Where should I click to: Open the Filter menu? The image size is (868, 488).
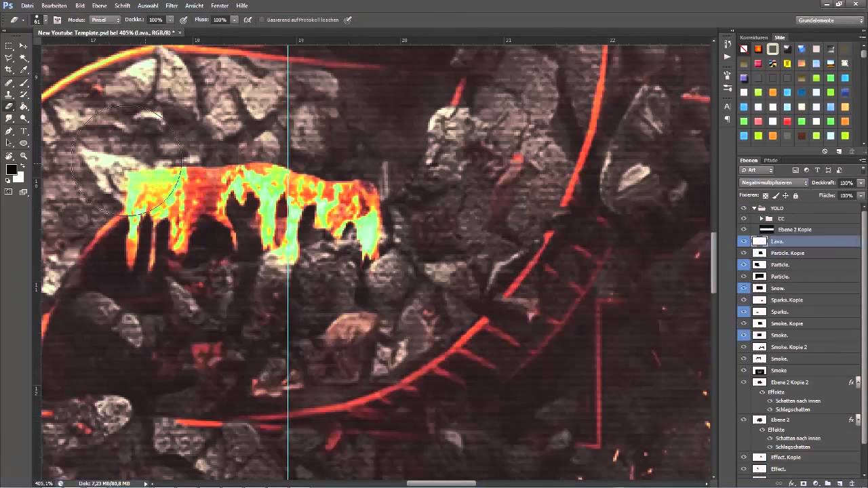tap(172, 5)
